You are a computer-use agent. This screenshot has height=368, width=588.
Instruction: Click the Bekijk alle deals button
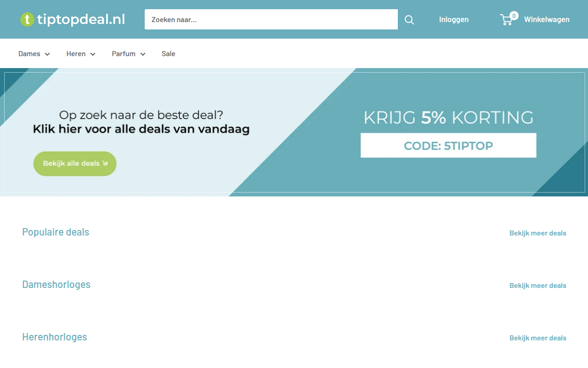pos(75,163)
